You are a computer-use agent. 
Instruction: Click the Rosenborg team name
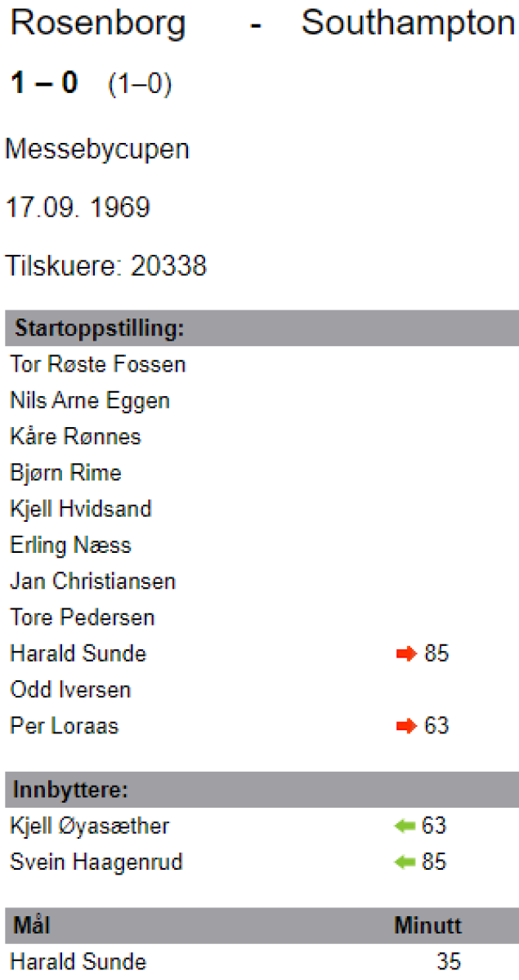pos(98,24)
